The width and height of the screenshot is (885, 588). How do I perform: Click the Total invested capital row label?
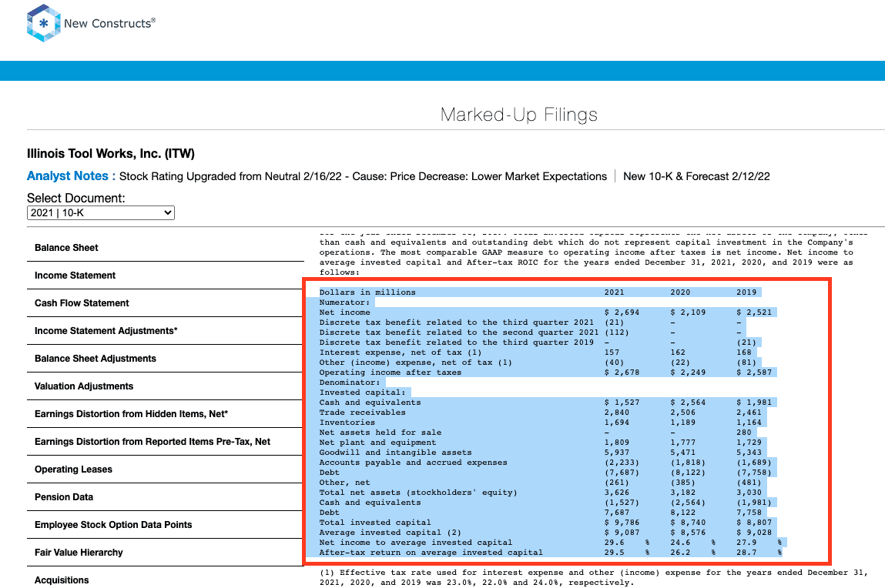tap(375, 523)
